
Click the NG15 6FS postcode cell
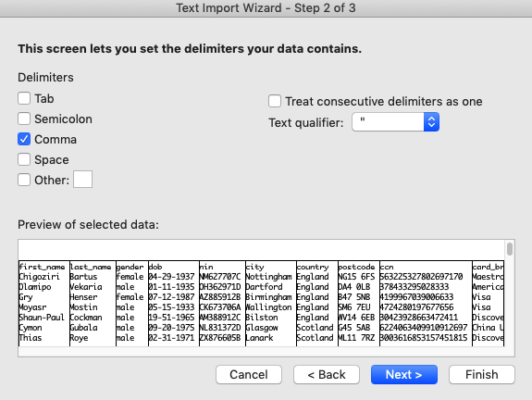(356, 277)
